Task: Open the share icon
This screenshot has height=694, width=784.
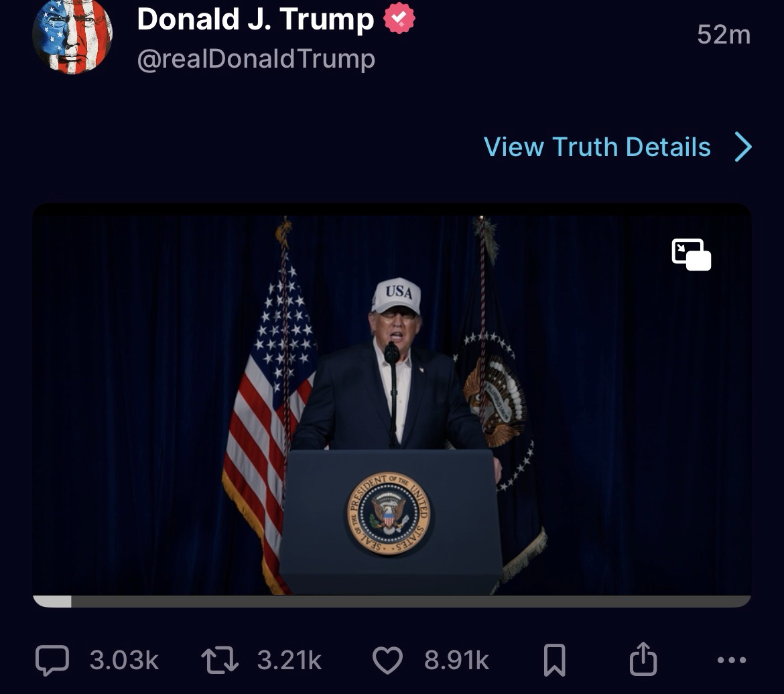Action: tap(643, 659)
